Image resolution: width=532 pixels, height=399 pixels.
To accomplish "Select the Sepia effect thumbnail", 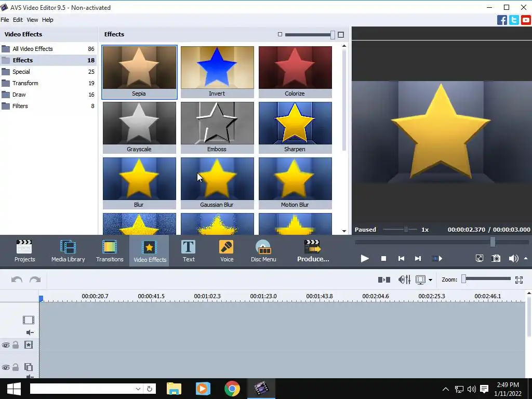I will (x=139, y=72).
